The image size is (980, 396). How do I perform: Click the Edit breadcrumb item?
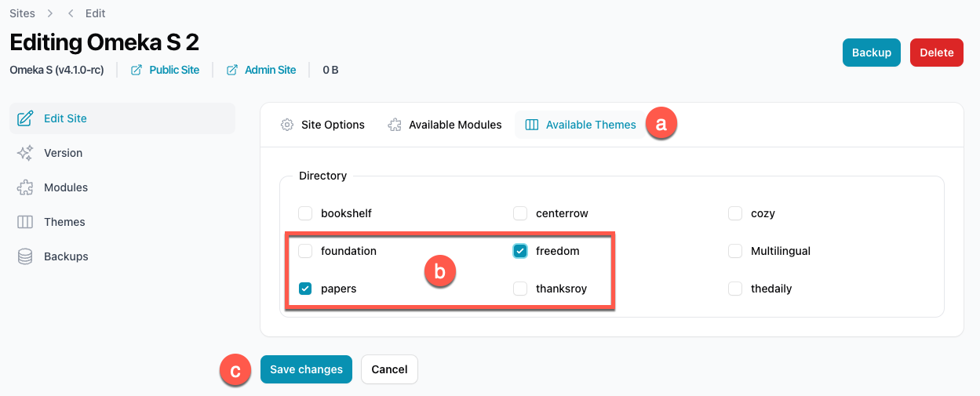coord(95,13)
